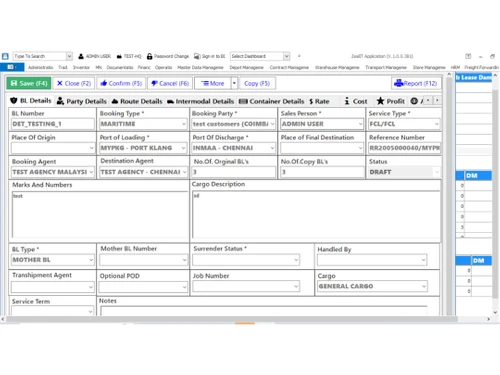Open the Financ menu
Screen dimensions: 500x375
point(144,67)
